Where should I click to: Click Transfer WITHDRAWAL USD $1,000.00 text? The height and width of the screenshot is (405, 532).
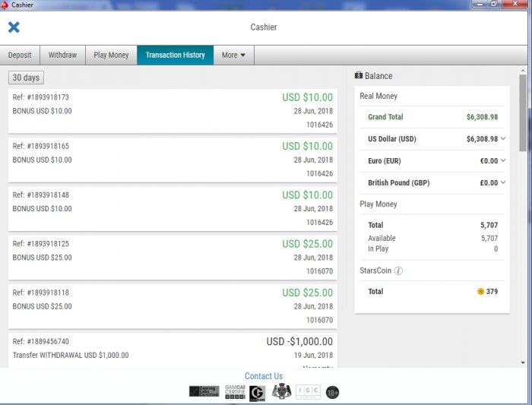[71, 355]
